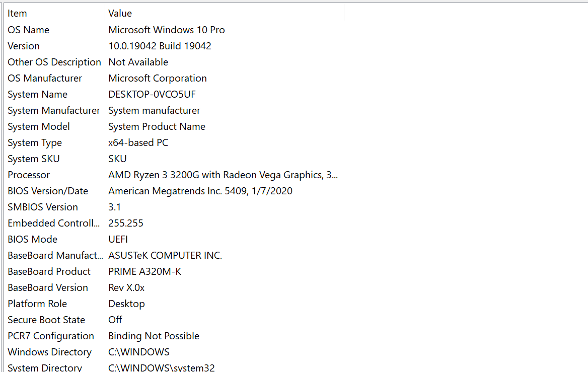
Task: Click the Item column header
Action: 17,14
